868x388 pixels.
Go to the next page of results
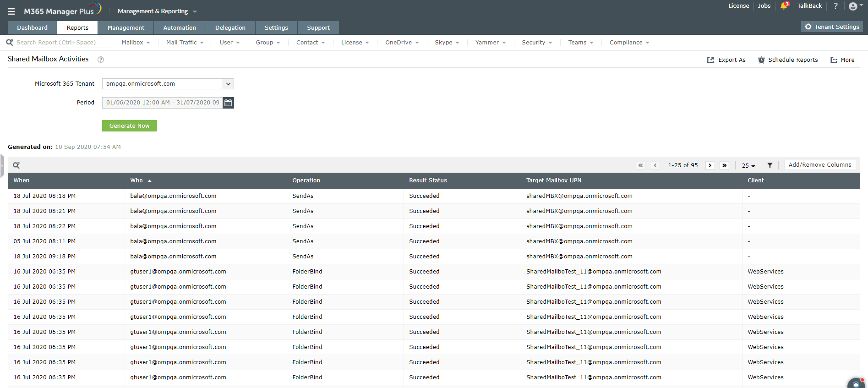710,165
